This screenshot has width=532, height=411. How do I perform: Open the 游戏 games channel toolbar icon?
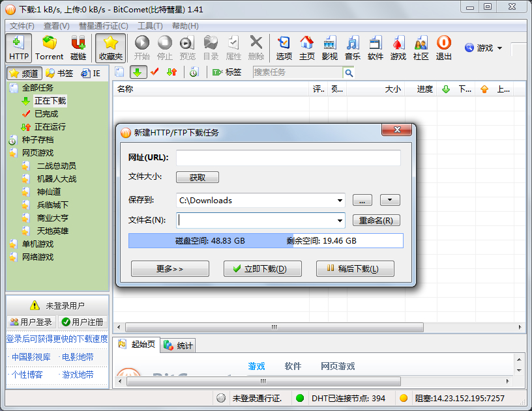coord(398,48)
